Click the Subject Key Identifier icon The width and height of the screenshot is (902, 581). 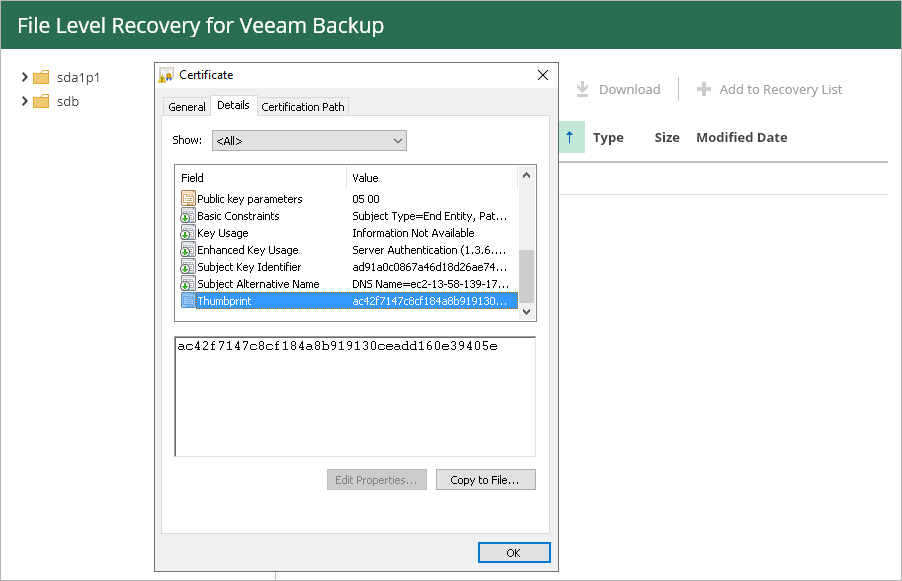[x=187, y=267]
